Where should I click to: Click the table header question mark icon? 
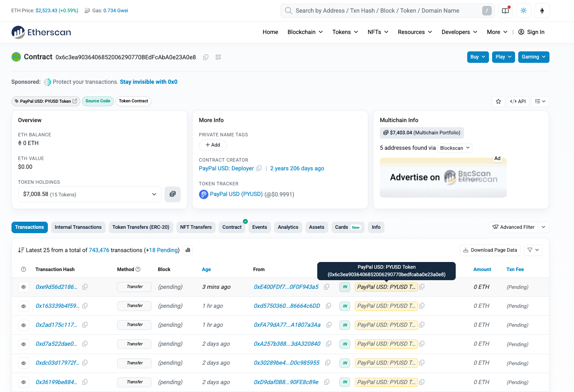[24, 269]
